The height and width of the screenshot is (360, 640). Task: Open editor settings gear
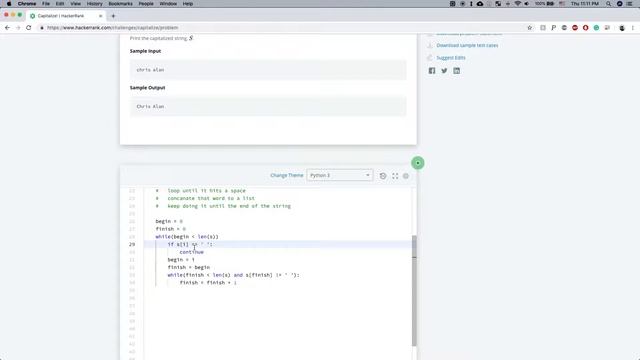(406, 176)
